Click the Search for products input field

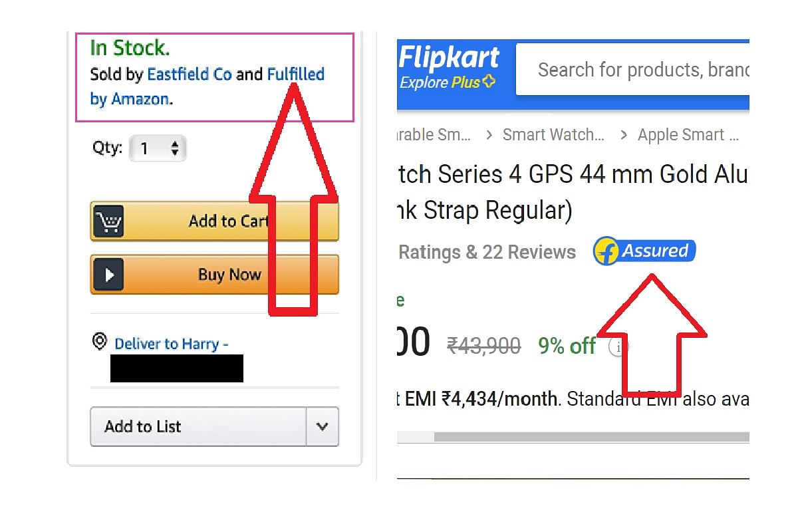[x=633, y=70]
